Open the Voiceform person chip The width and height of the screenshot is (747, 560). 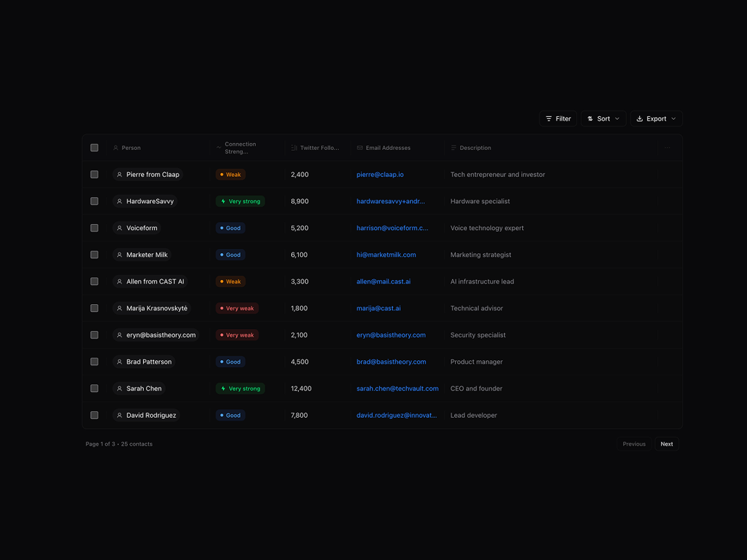137,228
